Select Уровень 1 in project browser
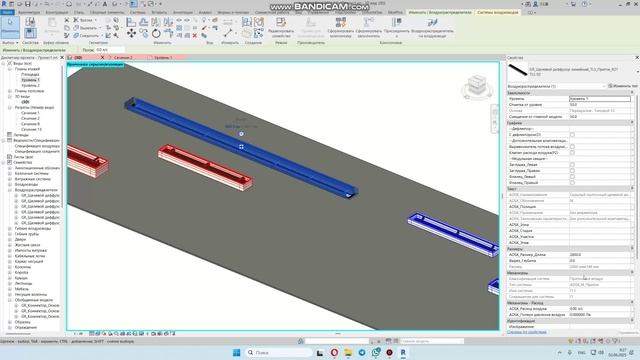The height and width of the screenshot is (360, 640). [31, 80]
